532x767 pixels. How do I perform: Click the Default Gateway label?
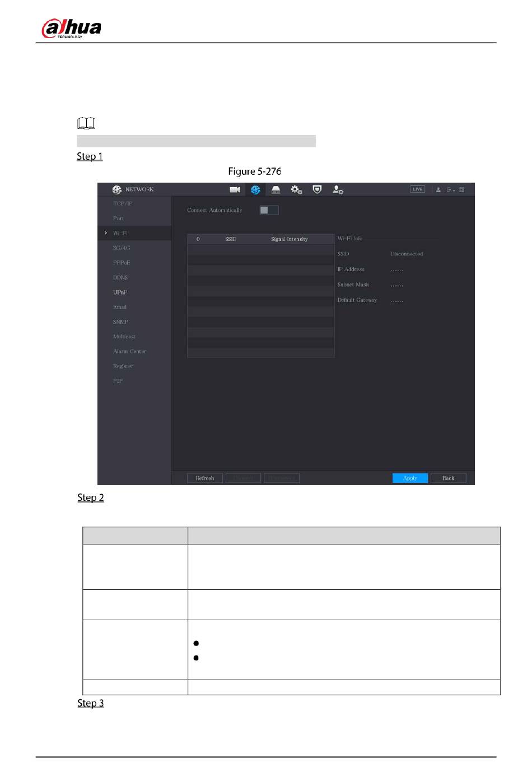click(x=357, y=300)
